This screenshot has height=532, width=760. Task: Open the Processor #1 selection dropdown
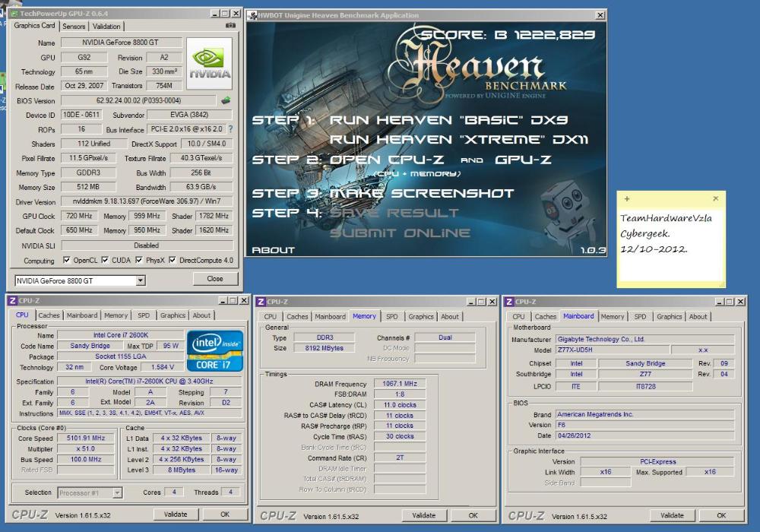coord(117,492)
